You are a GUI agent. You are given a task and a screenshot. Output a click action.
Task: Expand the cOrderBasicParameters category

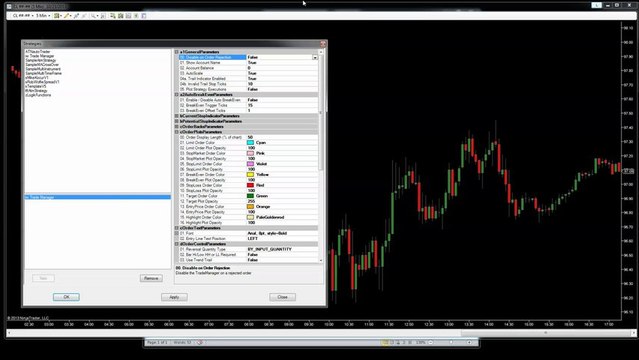click(177, 126)
